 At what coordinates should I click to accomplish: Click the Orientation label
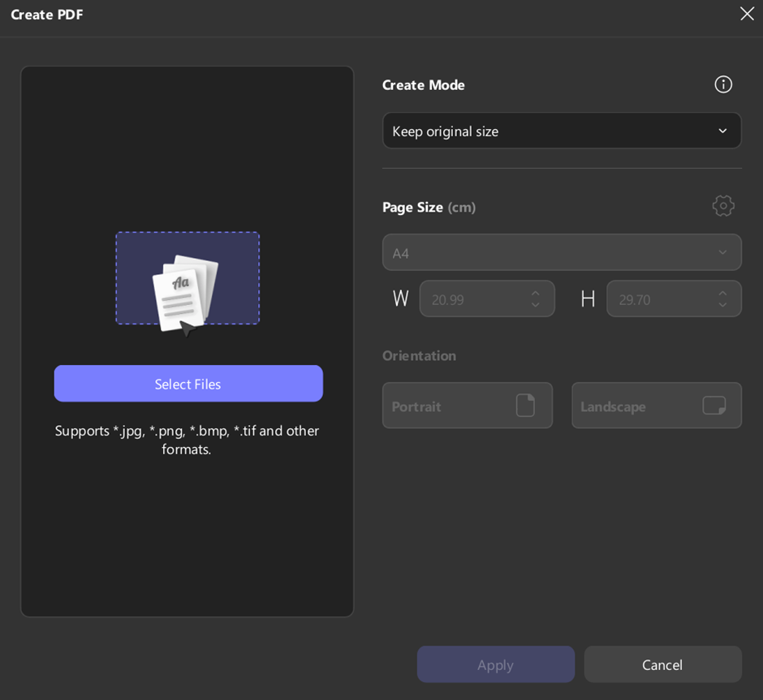tap(419, 356)
